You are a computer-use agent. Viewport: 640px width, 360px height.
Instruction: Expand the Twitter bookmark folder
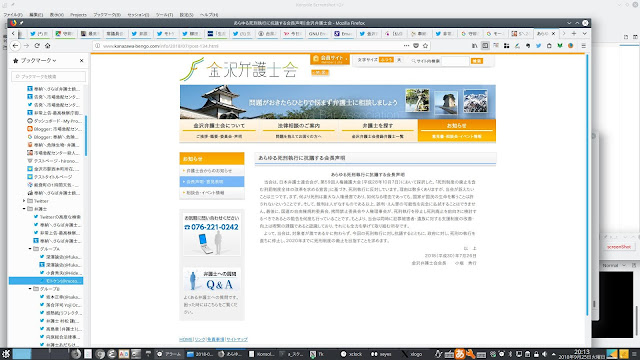pos(24,201)
